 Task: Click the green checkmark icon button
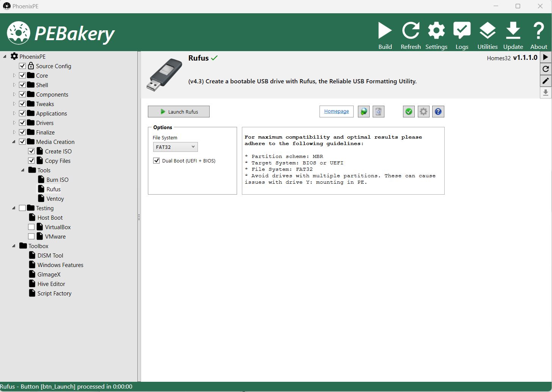409,111
